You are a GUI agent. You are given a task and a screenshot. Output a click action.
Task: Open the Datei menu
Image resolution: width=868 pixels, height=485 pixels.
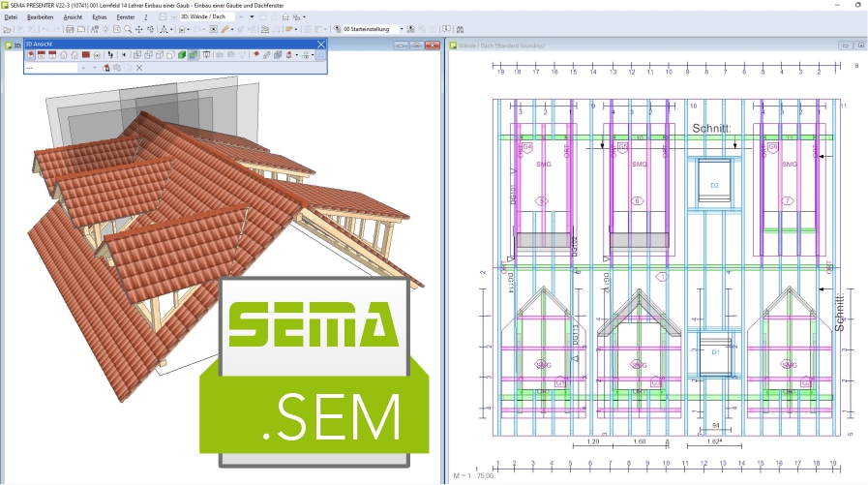pyautogui.click(x=11, y=17)
